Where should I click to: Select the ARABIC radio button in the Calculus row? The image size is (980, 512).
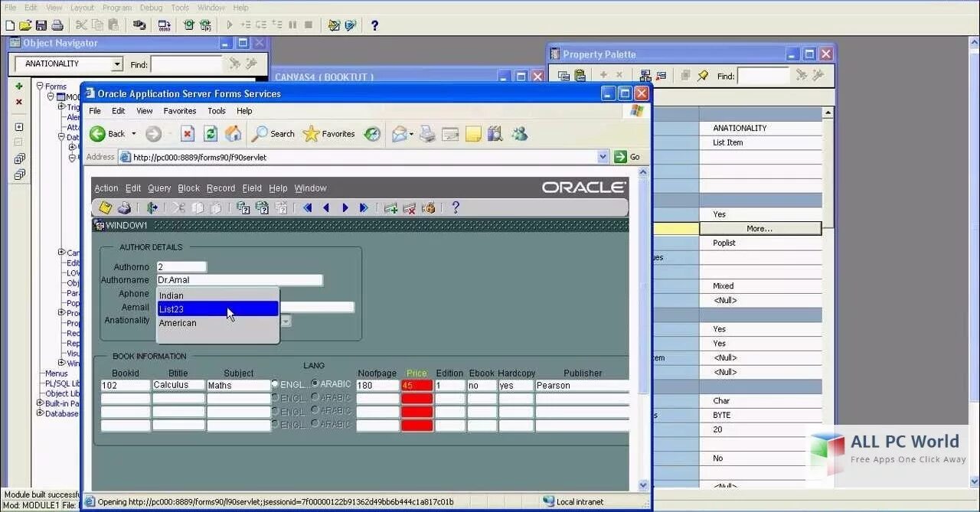pyautogui.click(x=315, y=384)
